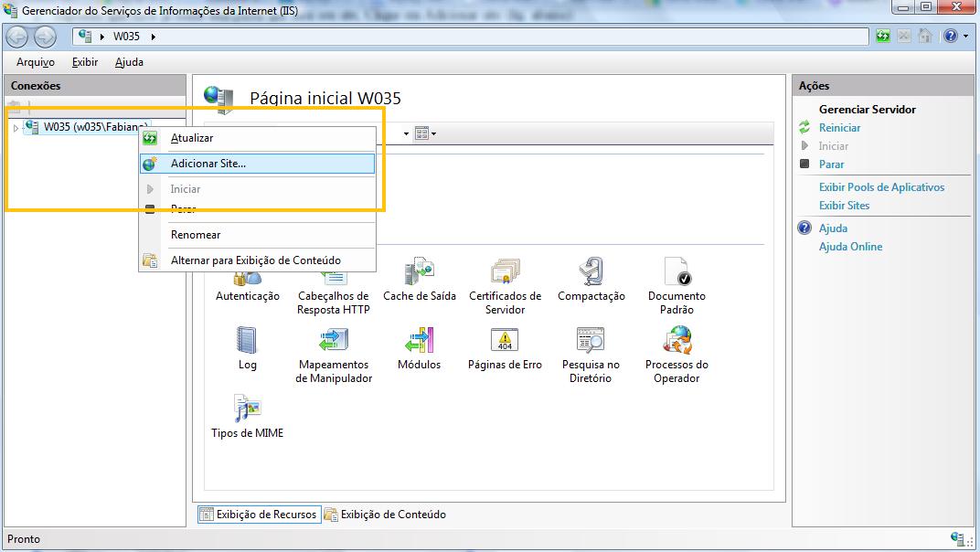Click the Ações panel header
The width and height of the screenshot is (980, 552).
click(882, 86)
